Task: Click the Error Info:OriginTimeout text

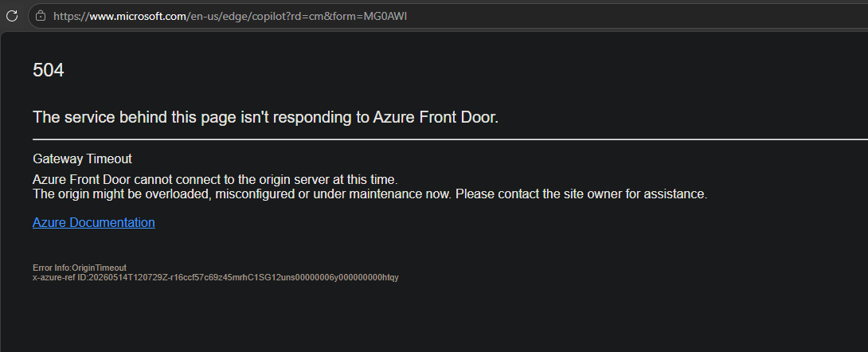Action: (x=80, y=268)
